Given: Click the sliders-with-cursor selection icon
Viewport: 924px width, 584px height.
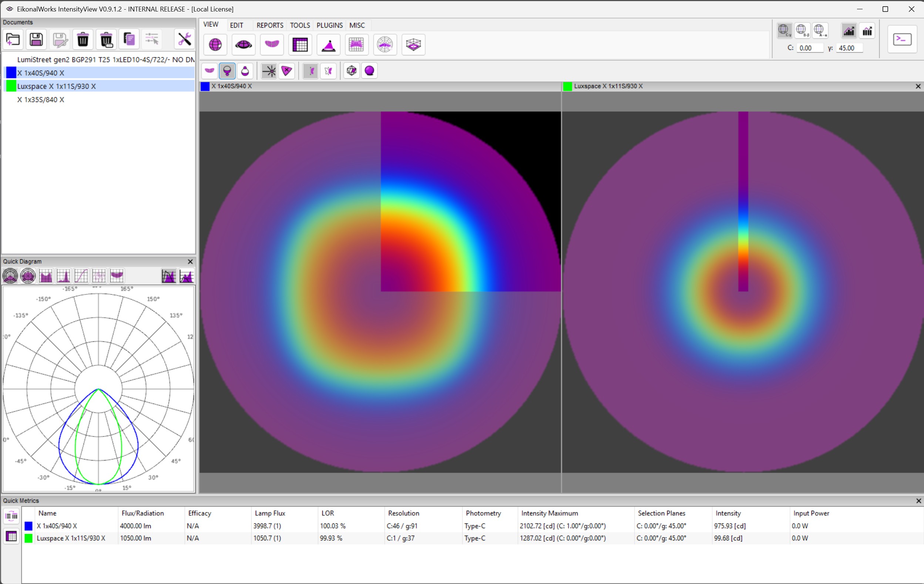Looking at the screenshot, I should coord(152,39).
